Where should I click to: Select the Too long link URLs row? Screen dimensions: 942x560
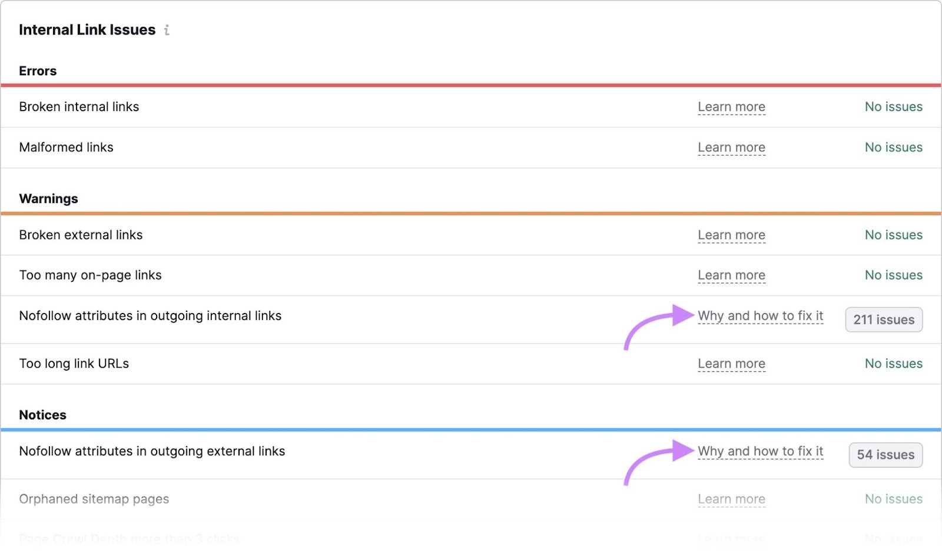[x=74, y=364]
